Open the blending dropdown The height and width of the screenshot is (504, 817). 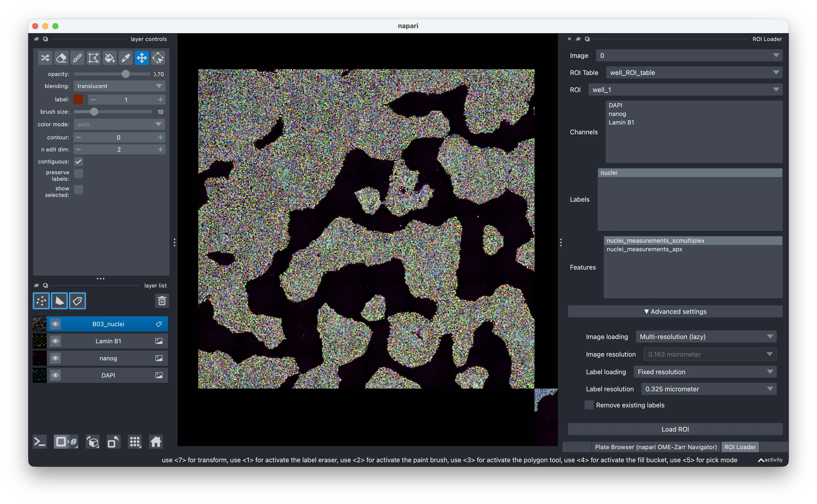[x=119, y=86]
